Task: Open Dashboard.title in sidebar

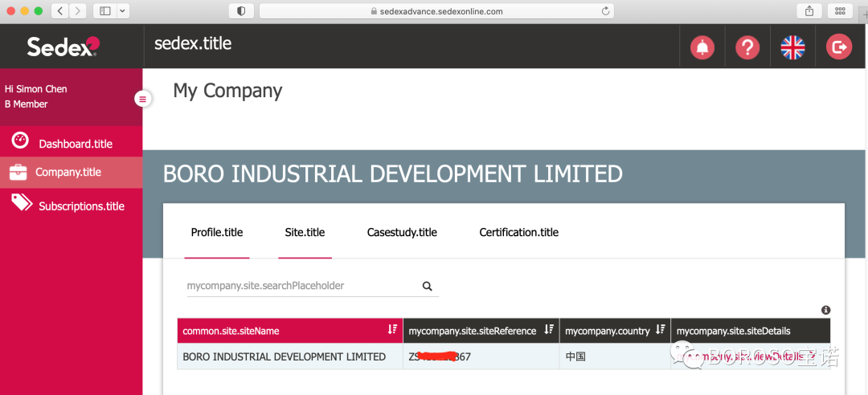Action: [76, 144]
